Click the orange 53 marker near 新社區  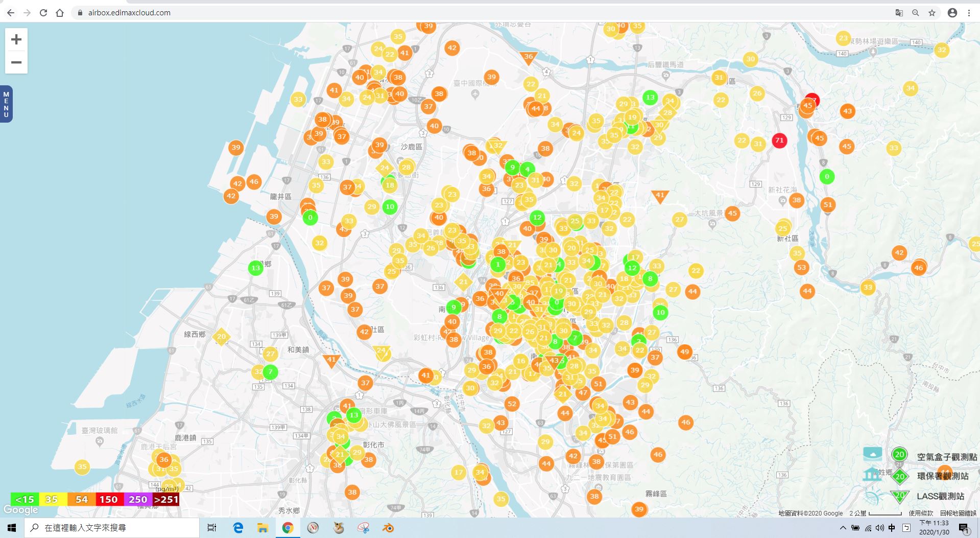(x=802, y=267)
